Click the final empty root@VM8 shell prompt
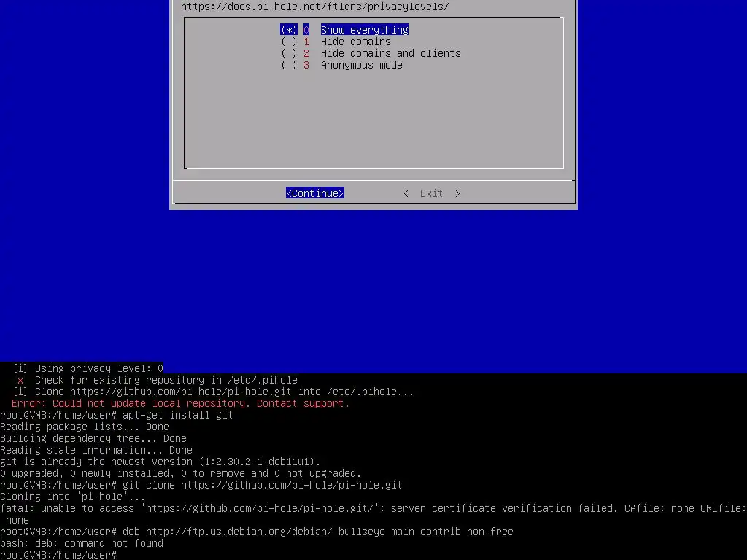Viewport: 747px width, 560px height. [x=58, y=555]
